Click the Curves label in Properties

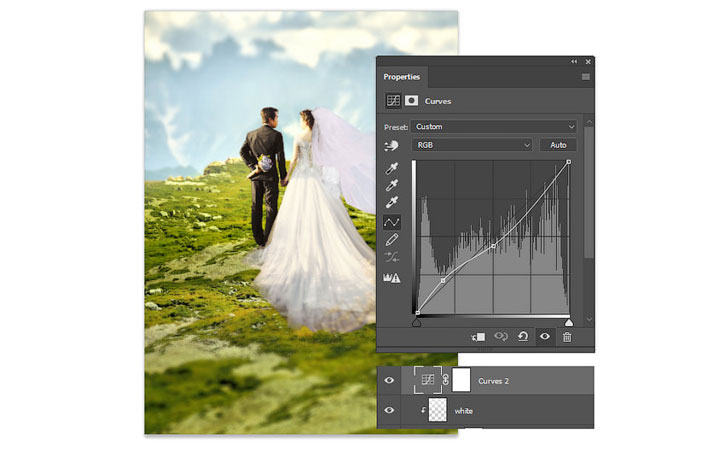pyautogui.click(x=437, y=101)
